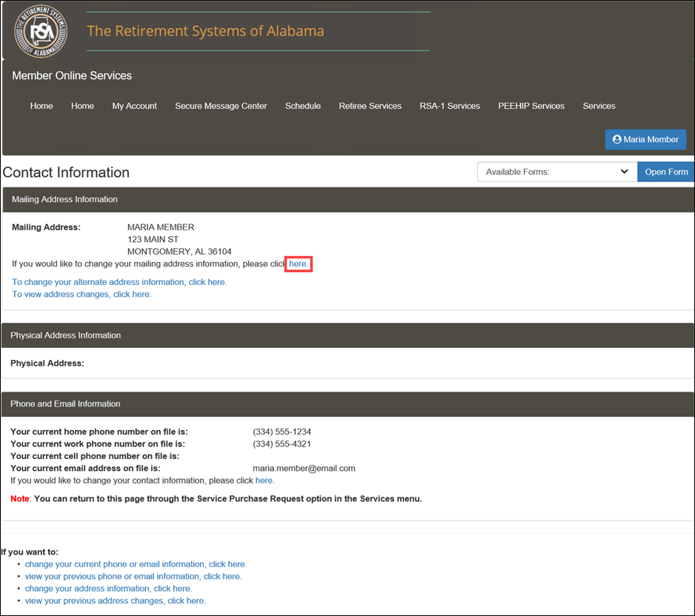
Task: Click the Maria Member user profile button
Action: coord(645,139)
